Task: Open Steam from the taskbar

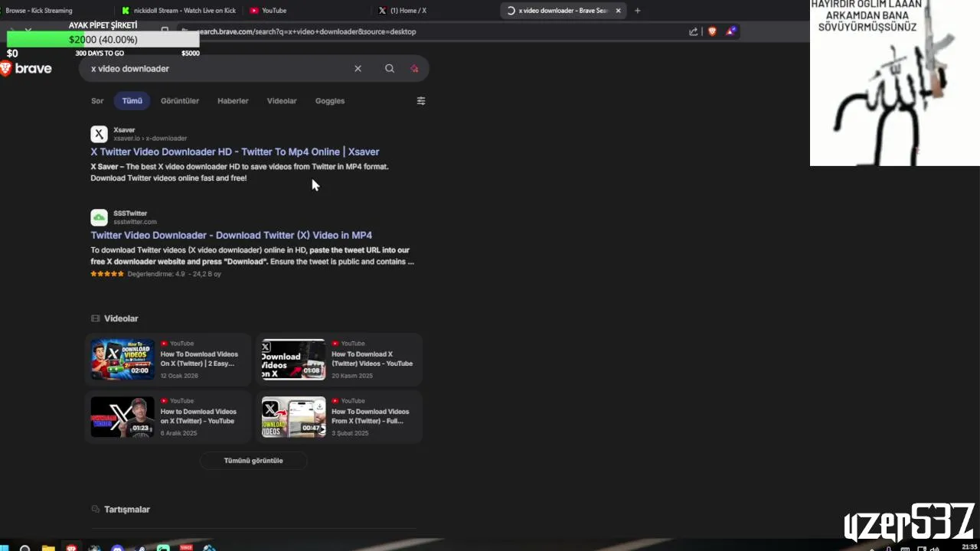Action: [x=140, y=548]
